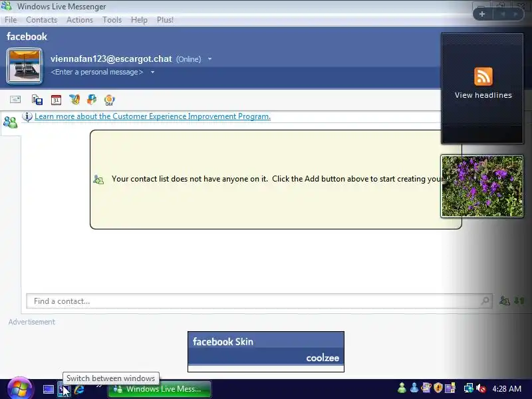The height and width of the screenshot is (399, 532).
Task: Open the Plus! menu
Action: 165,20
